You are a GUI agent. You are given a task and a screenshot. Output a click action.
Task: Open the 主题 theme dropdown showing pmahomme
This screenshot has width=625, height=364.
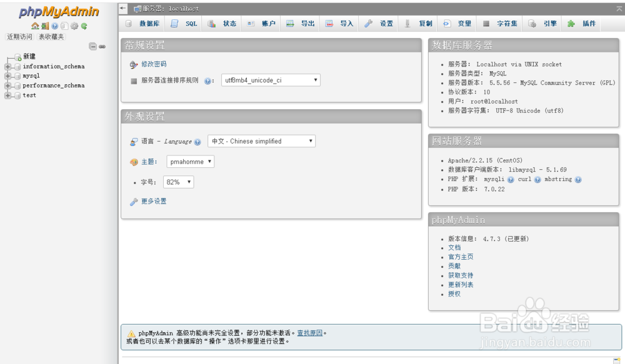tap(190, 161)
